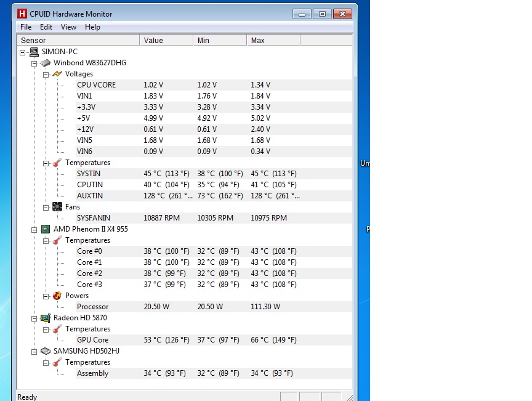
Task: Collapse the Radeon HD 5870 node
Action: coord(34,318)
